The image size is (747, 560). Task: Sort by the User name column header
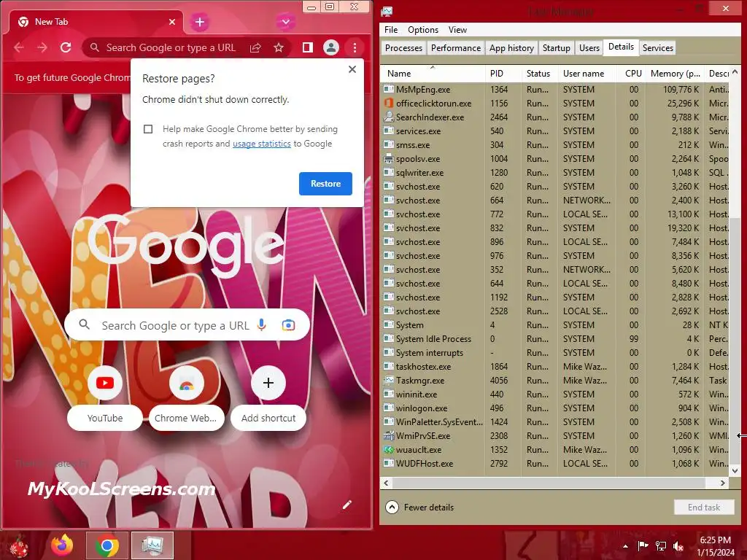coord(587,74)
